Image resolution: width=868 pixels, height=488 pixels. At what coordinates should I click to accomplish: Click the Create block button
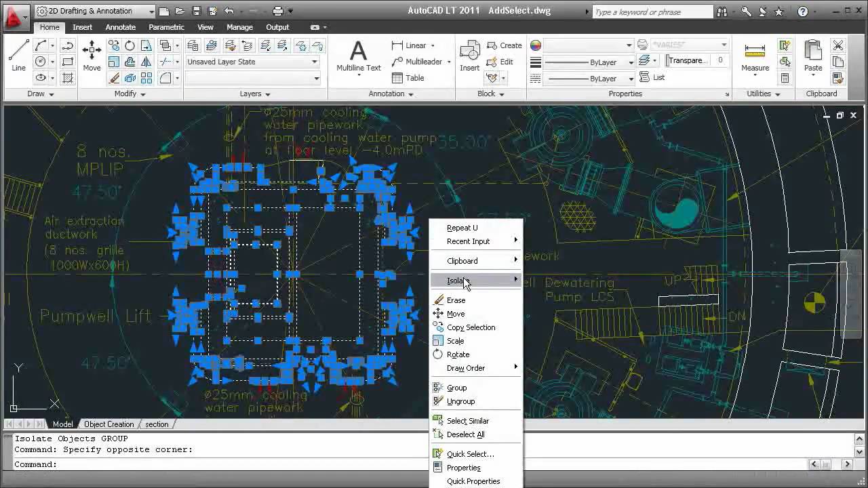click(505, 45)
